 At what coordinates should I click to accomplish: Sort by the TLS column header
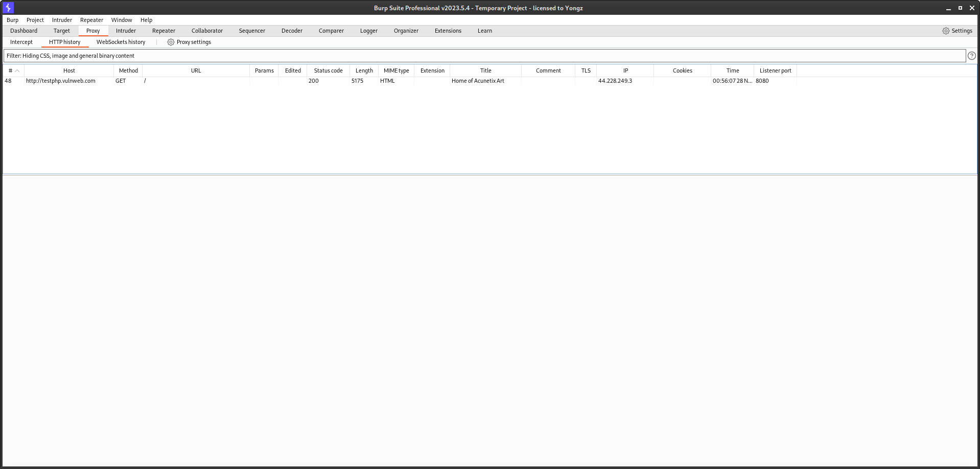[586, 71]
